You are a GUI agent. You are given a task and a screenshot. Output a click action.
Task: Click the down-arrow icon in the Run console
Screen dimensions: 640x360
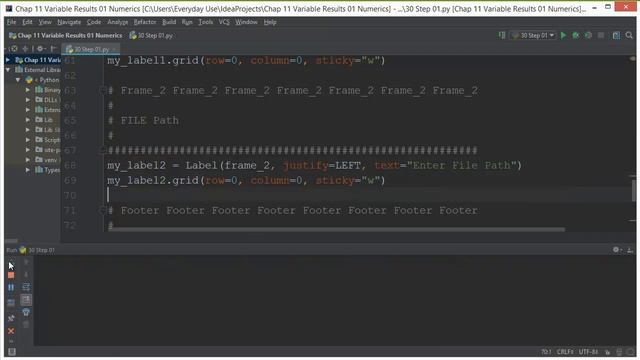point(26,275)
